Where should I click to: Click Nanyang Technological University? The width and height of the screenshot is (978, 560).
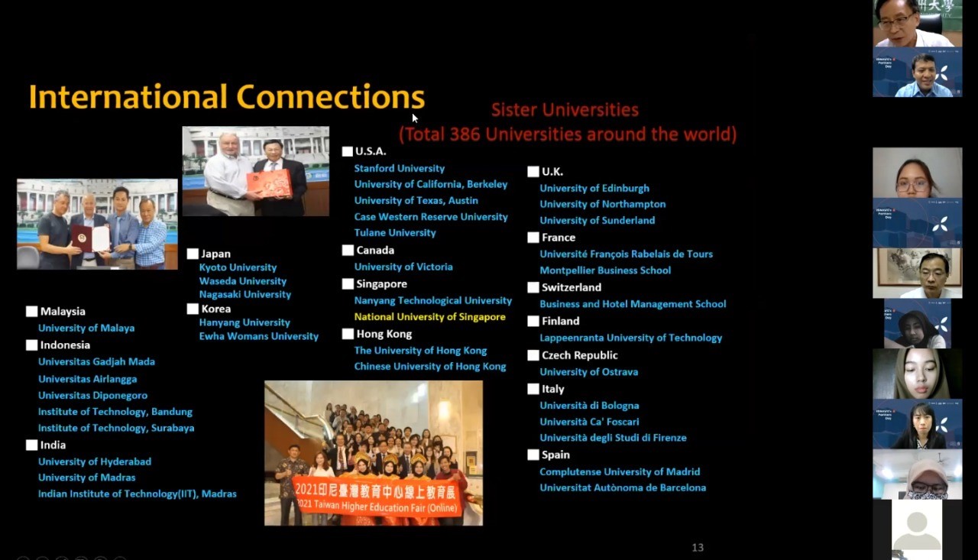433,300
